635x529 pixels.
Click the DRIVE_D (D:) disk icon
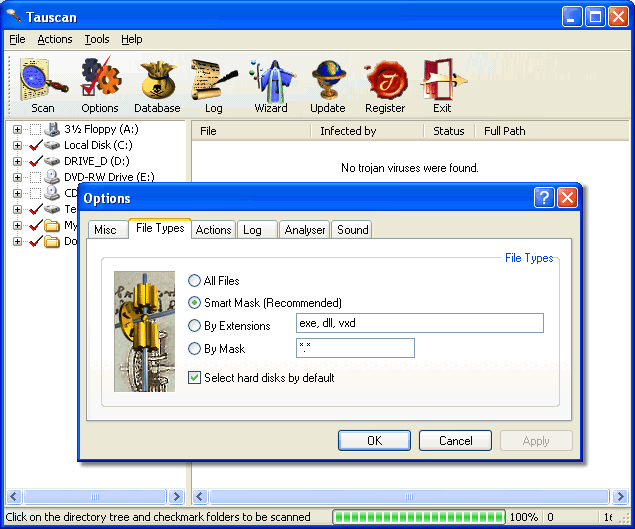click(52, 161)
